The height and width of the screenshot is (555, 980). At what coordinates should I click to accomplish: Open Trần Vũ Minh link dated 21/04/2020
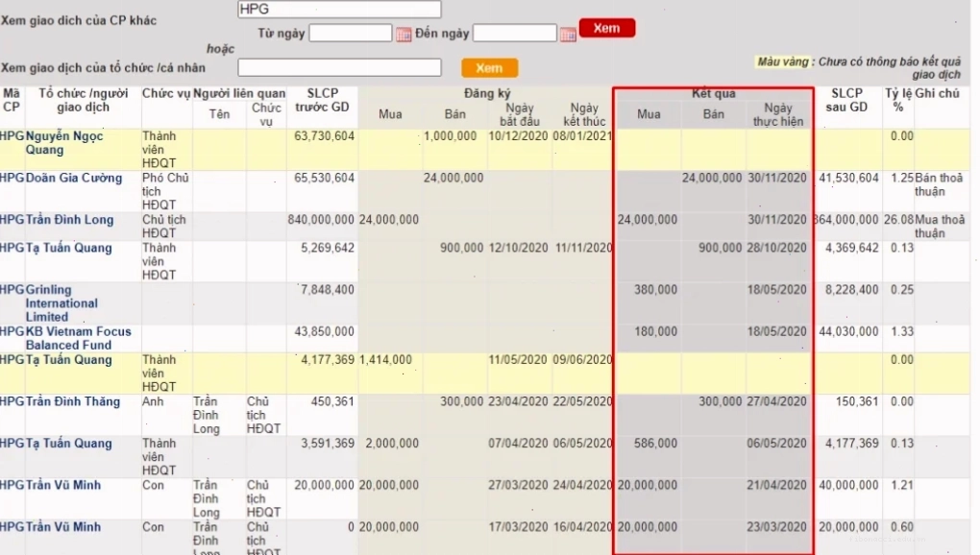coord(63,485)
